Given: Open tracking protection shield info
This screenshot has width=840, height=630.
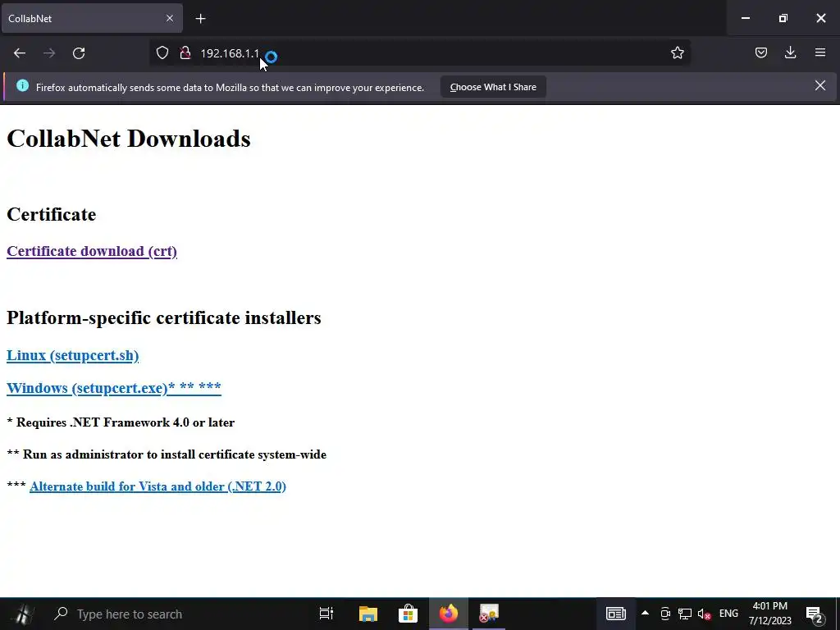Looking at the screenshot, I should [x=162, y=52].
